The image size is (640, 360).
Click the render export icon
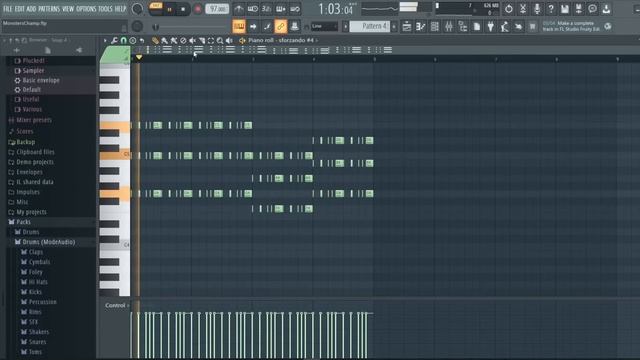[578, 9]
